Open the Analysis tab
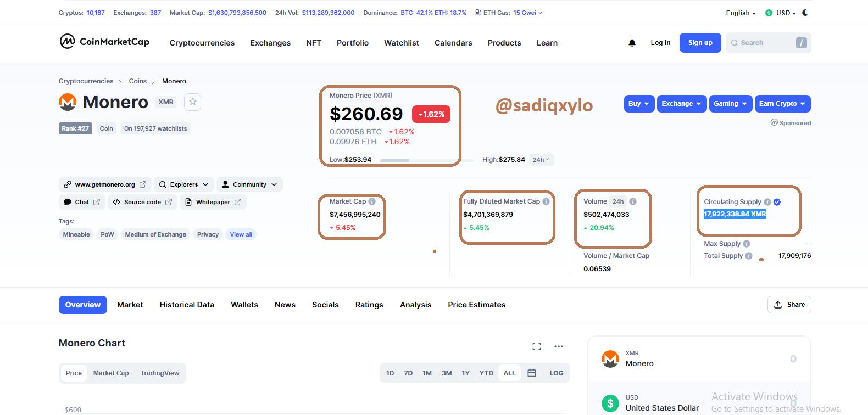The width and height of the screenshot is (868, 415). coord(415,305)
